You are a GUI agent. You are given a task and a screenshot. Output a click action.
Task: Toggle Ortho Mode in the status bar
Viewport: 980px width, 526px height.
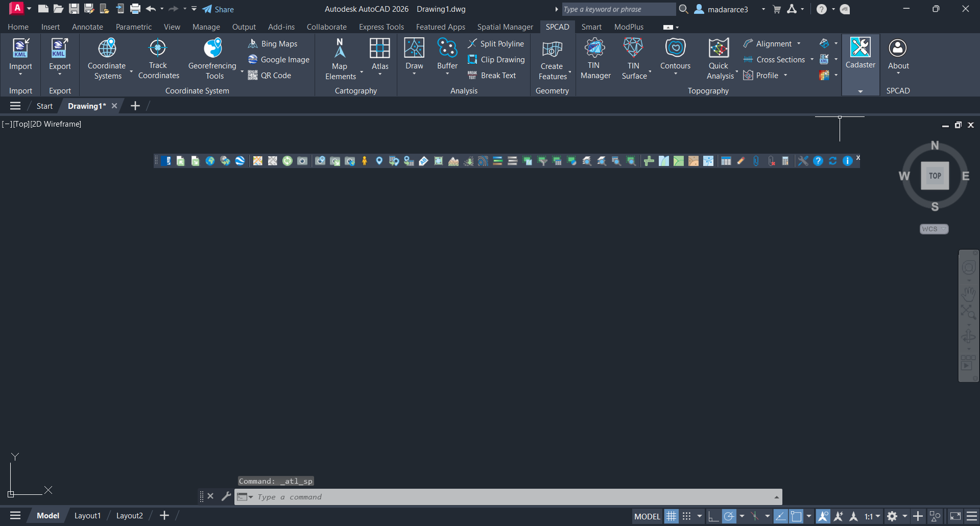pos(713,516)
